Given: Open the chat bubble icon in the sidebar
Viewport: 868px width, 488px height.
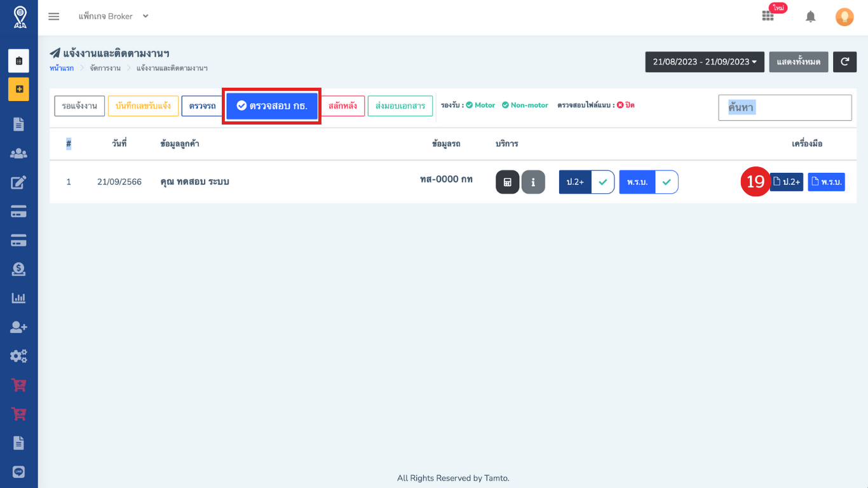Looking at the screenshot, I should point(18,472).
